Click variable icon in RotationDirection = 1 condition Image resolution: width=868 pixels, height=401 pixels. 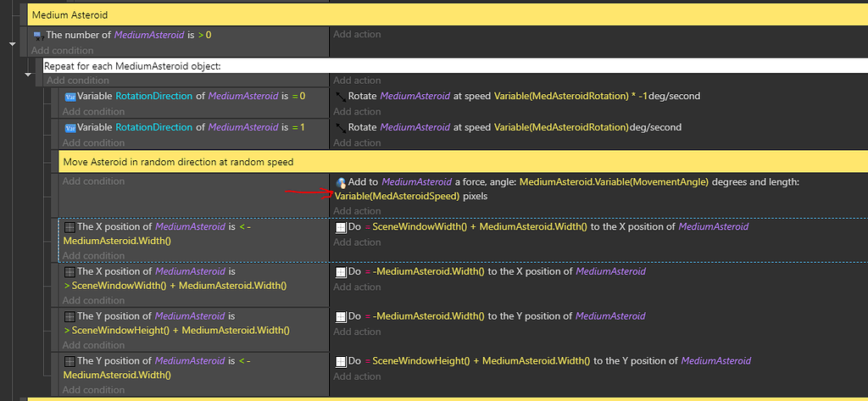click(x=70, y=127)
